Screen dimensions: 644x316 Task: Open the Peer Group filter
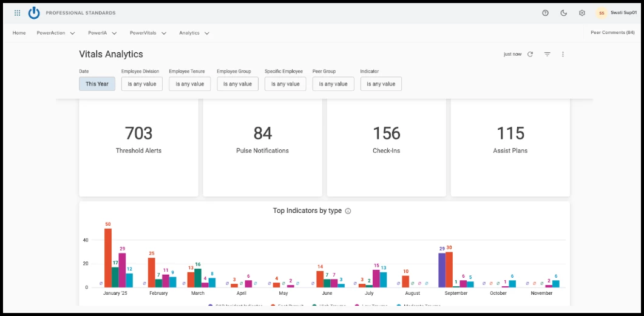(333, 84)
